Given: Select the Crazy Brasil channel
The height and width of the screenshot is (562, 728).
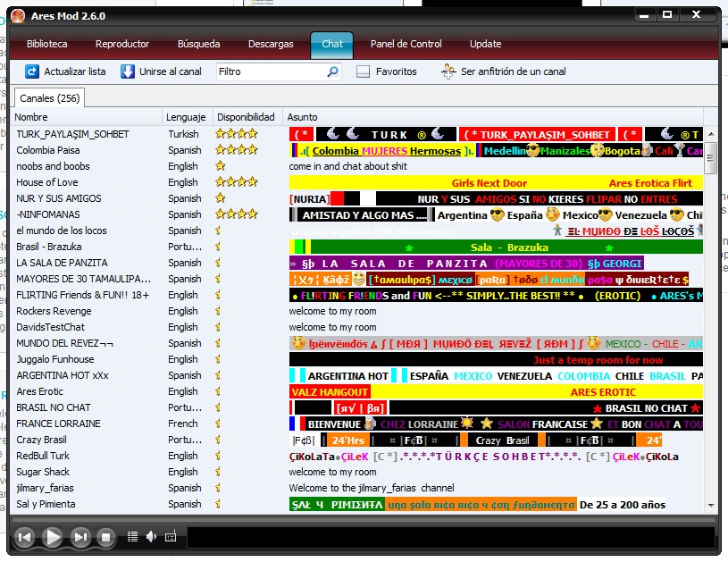Looking at the screenshot, I should 356,440.
